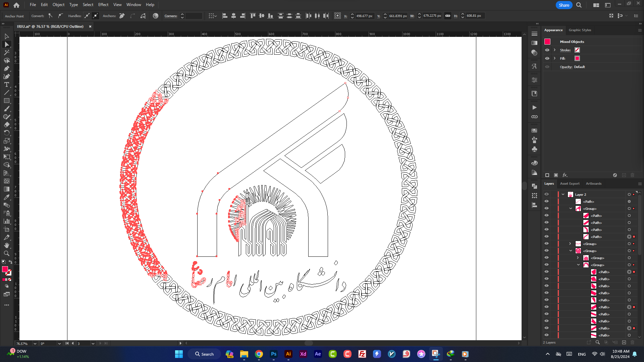Screen dimensions: 644x362
Task: Select the Pen tool
Action: tap(7, 68)
